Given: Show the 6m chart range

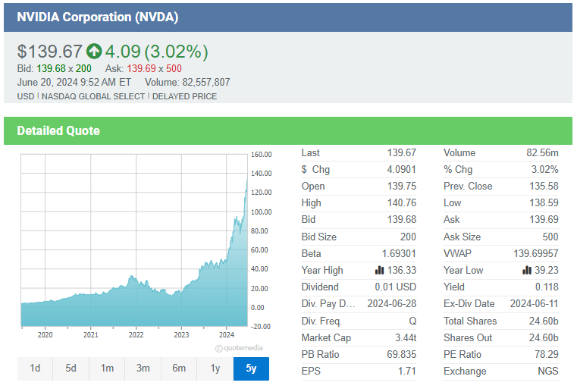Looking at the screenshot, I should tap(179, 368).
